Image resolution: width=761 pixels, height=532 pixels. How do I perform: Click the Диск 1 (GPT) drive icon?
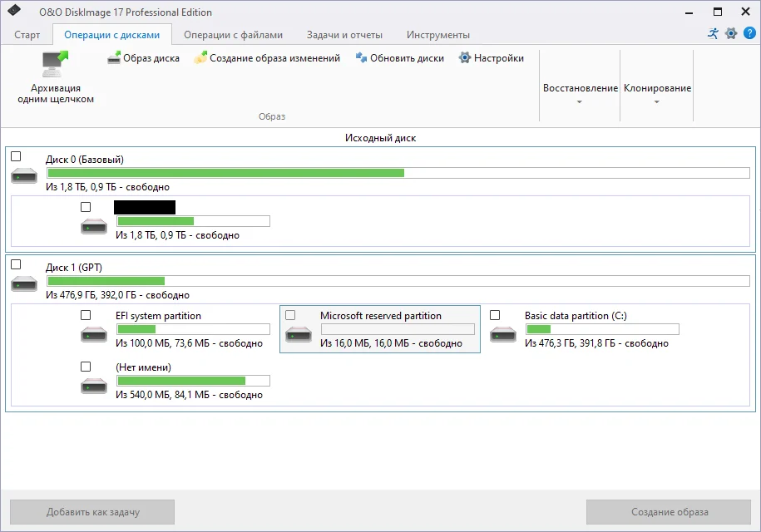[24, 283]
